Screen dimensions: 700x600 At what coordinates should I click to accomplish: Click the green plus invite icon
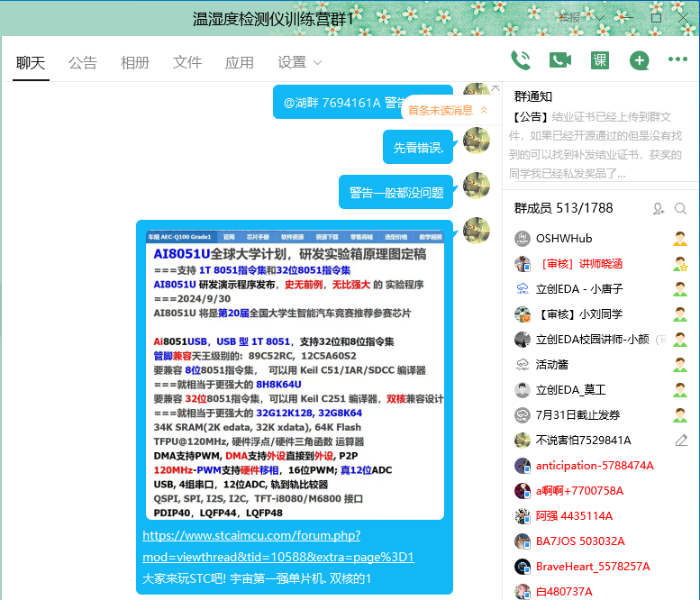pos(640,60)
